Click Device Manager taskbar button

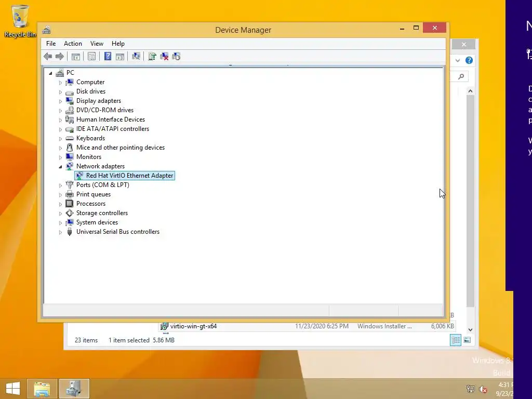(x=74, y=389)
